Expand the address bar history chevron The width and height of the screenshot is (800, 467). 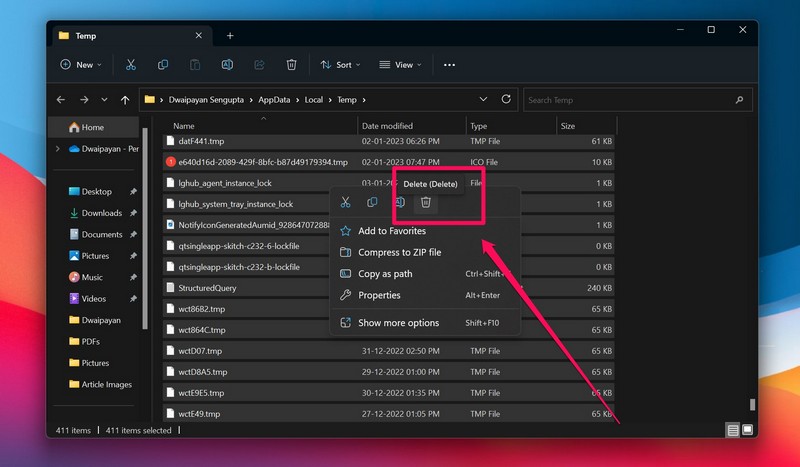[x=484, y=100]
